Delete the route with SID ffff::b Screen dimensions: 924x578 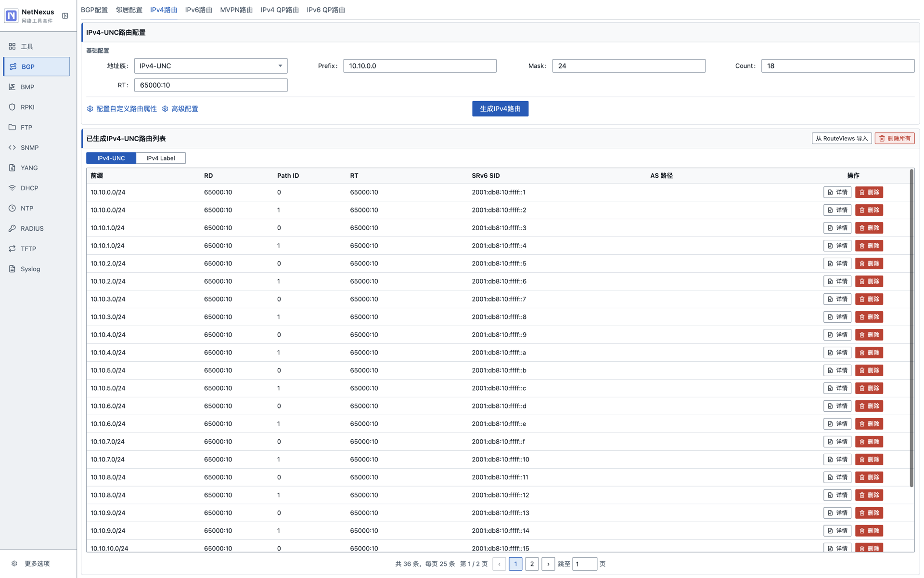coord(869,370)
